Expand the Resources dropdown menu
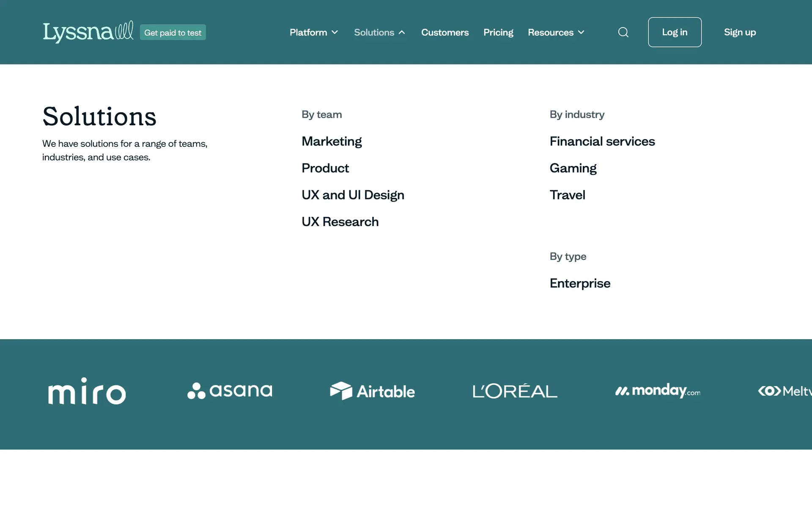 [556, 32]
